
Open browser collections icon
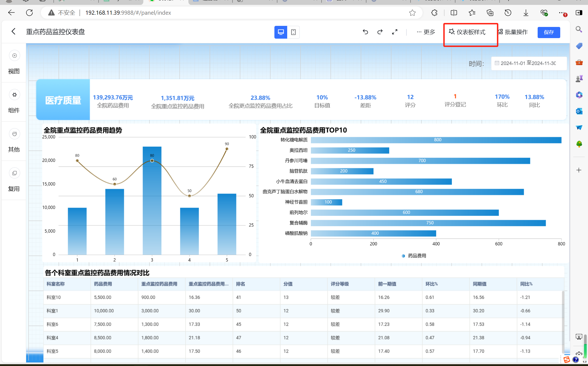490,13
